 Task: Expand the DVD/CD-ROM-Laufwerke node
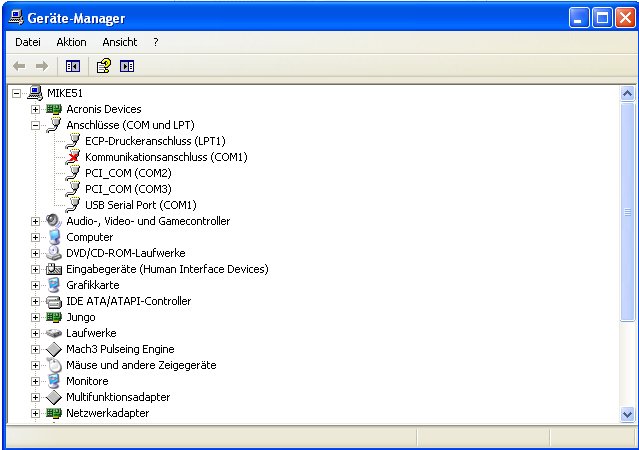[35, 253]
